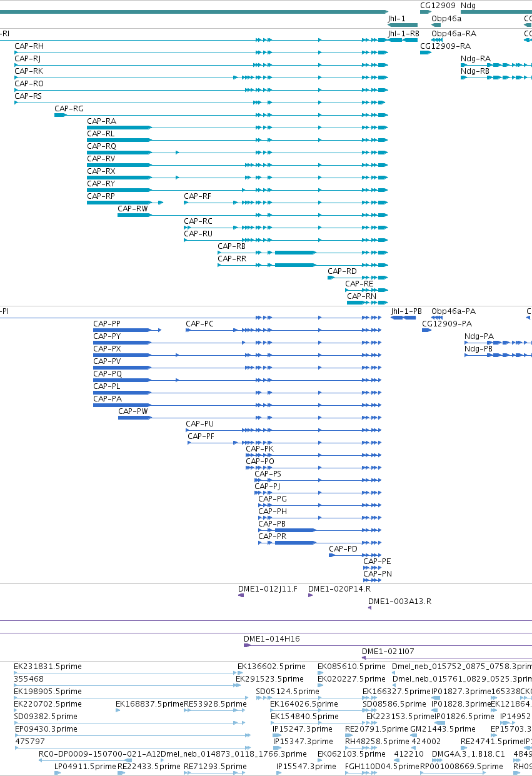Select the CAP-RG transcript label
The image size is (532, 776).
69,109
